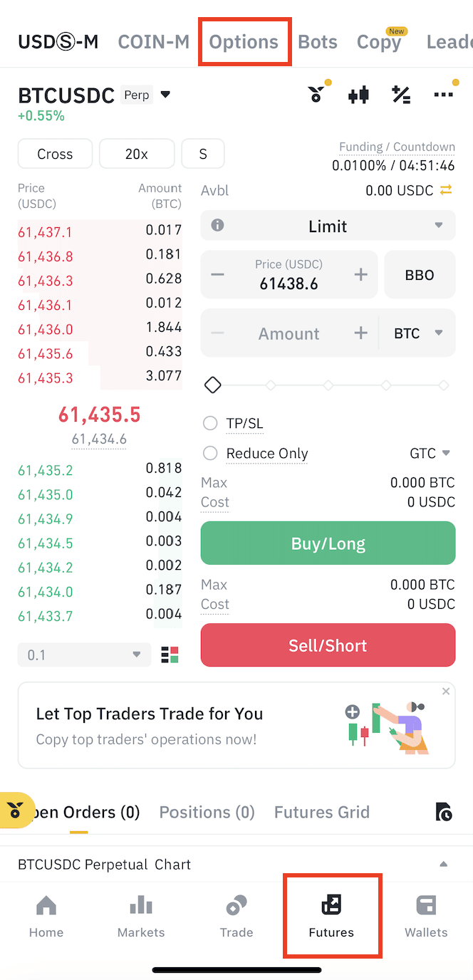
Task: Switch to the COIN-M tab
Action: [x=154, y=42]
